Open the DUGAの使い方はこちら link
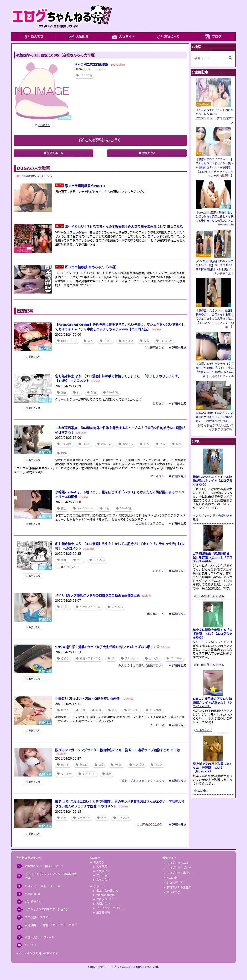247x980 pixels. click(x=36, y=176)
